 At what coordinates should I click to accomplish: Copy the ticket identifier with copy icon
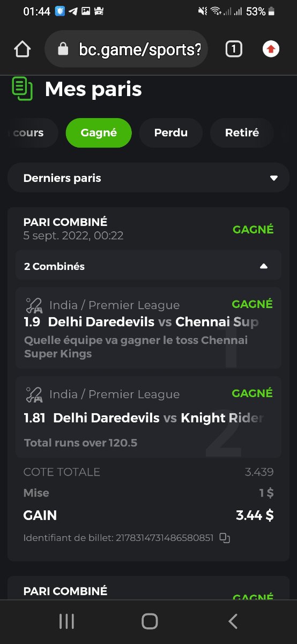point(225,538)
